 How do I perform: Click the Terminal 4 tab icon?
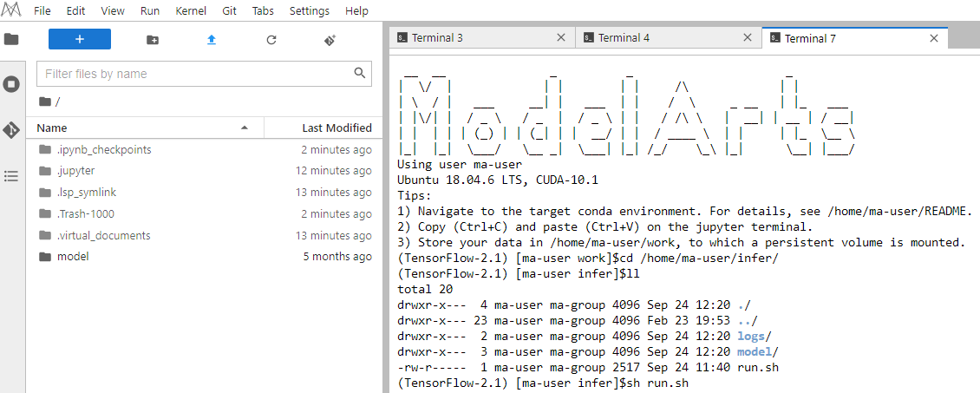tap(588, 38)
